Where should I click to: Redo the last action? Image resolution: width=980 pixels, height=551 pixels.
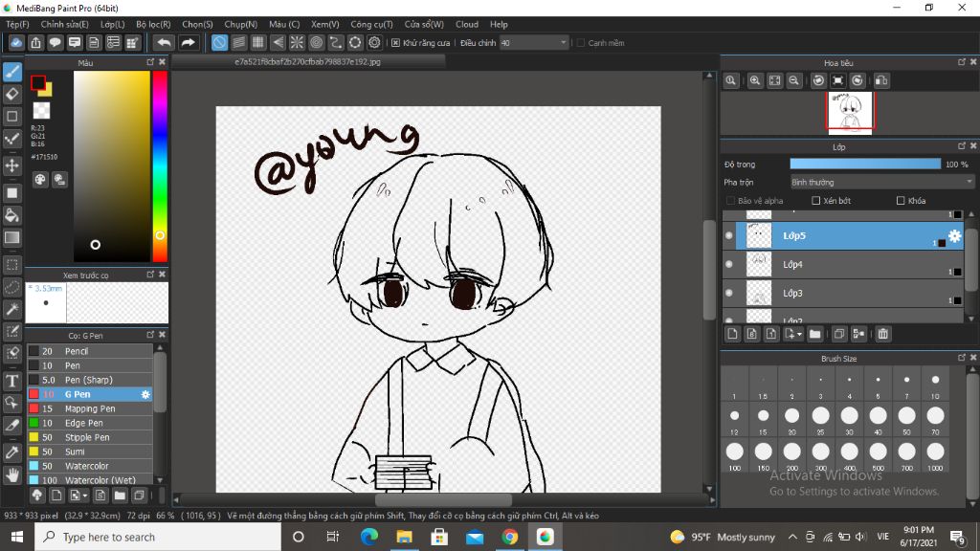[x=188, y=42]
